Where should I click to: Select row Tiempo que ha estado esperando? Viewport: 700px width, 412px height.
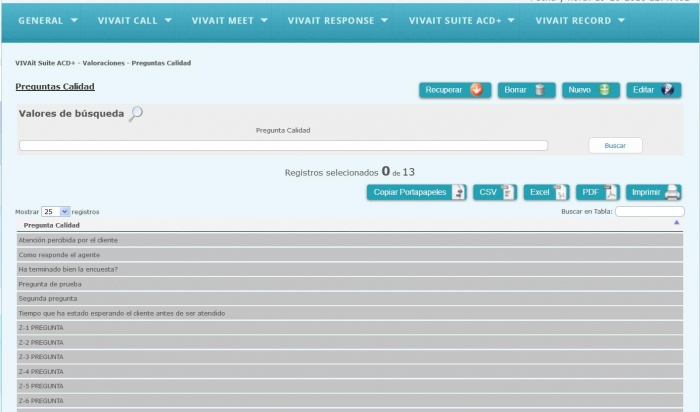click(x=350, y=313)
